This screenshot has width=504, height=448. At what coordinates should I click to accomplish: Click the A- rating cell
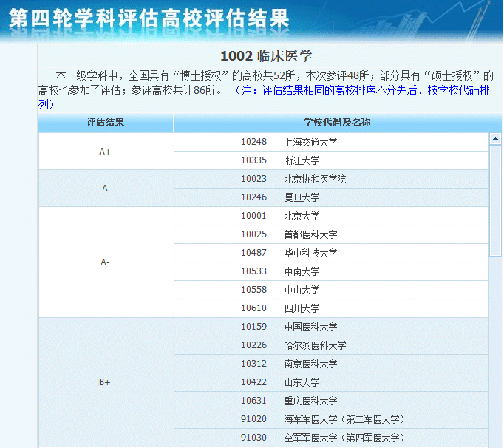[x=106, y=262]
